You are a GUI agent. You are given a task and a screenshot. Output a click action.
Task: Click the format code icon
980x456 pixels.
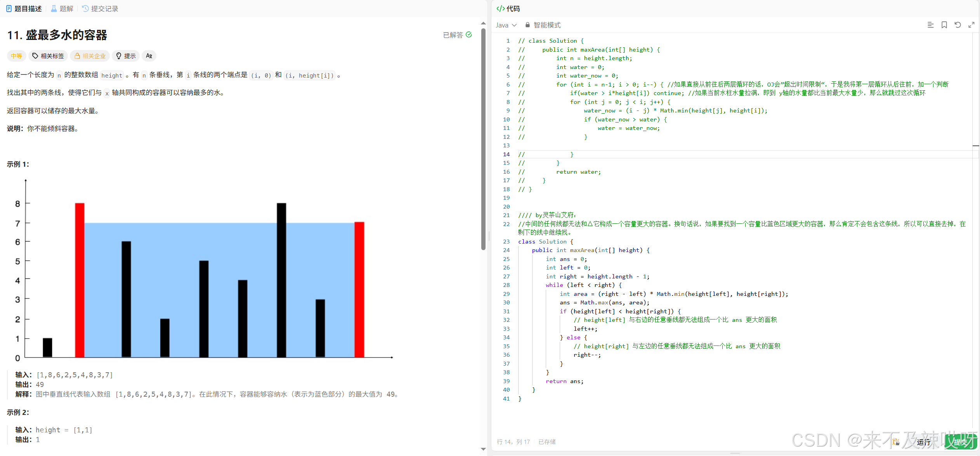(x=930, y=25)
